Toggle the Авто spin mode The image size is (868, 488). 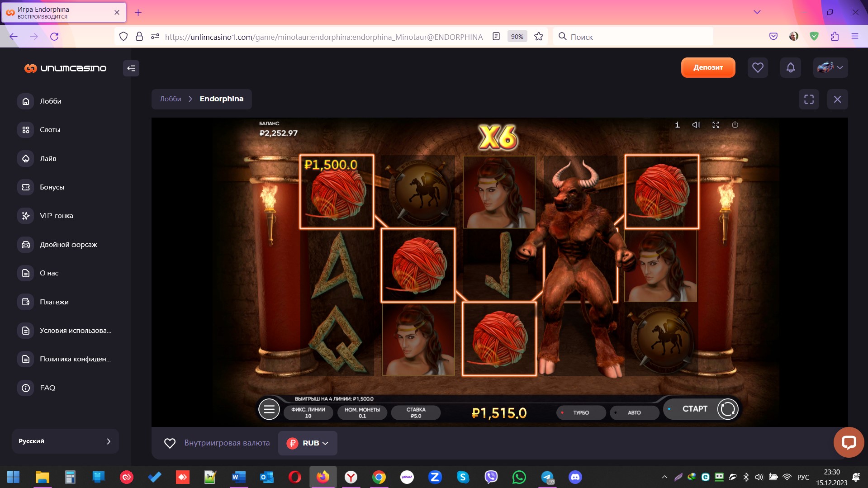tap(634, 412)
